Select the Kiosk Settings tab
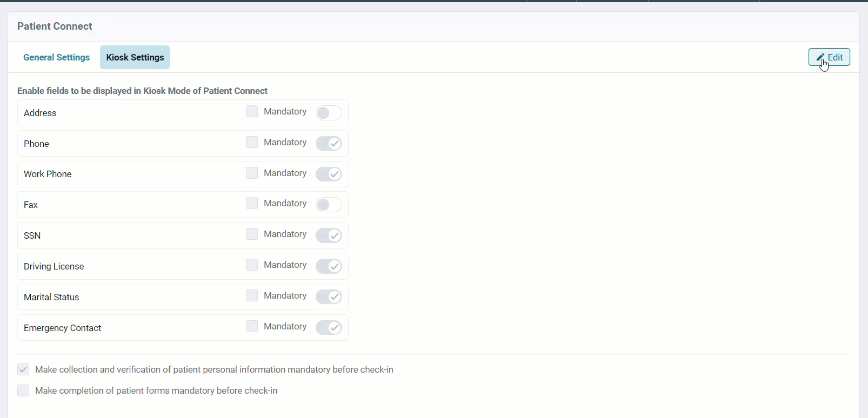The image size is (868, 418). point(135,57)
